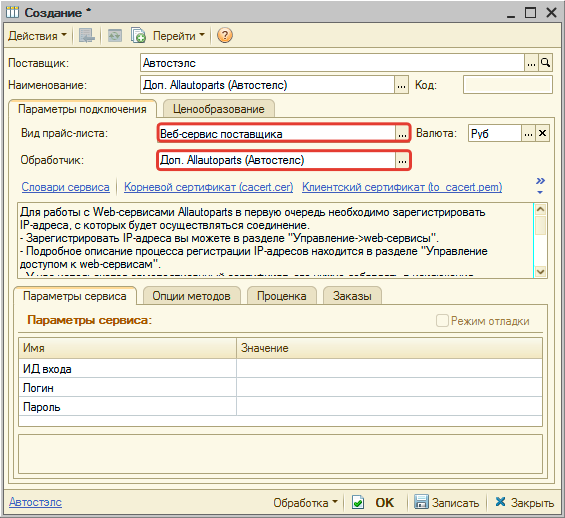565x518 pixels.
Task: Click the Валюта field with Руб
Action: [494, 134]
